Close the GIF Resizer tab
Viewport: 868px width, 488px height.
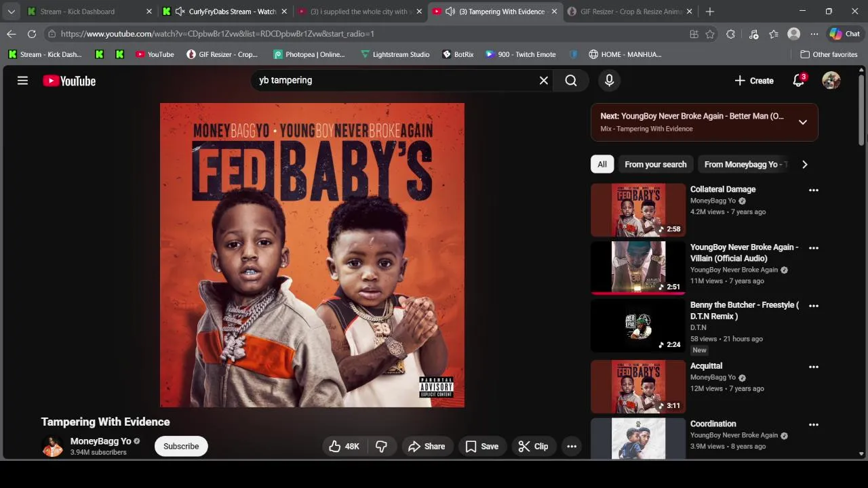click(690, 12)
